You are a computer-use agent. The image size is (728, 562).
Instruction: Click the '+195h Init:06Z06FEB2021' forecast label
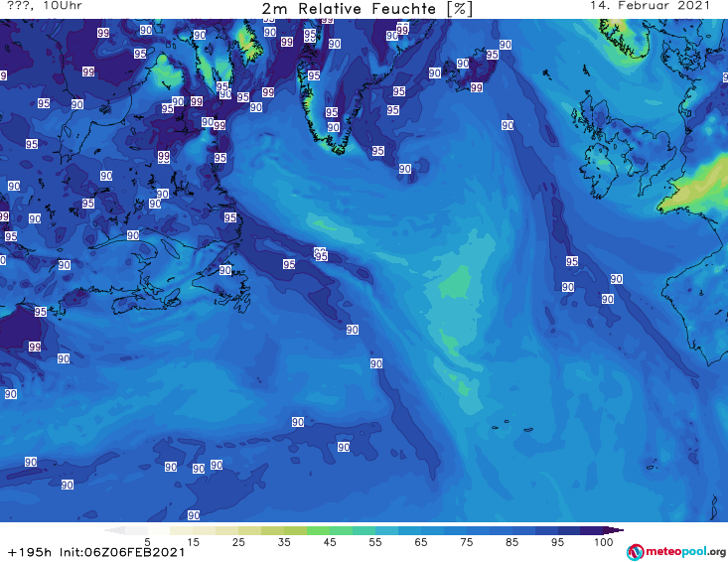[96, 552]
